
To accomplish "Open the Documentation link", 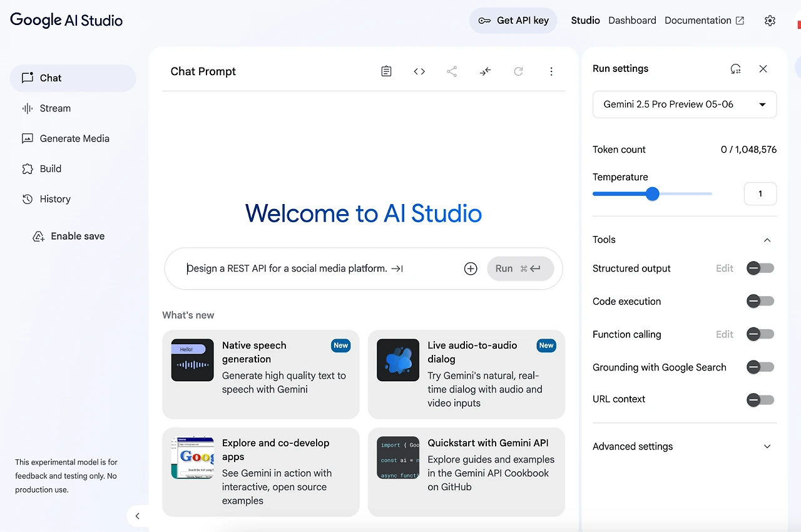I will pos(704,21).
